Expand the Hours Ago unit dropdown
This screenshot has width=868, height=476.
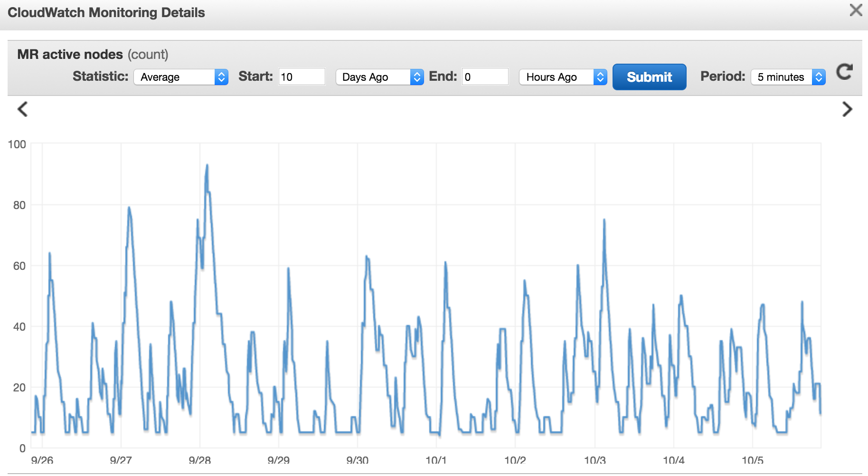click(x=563, y=77)
